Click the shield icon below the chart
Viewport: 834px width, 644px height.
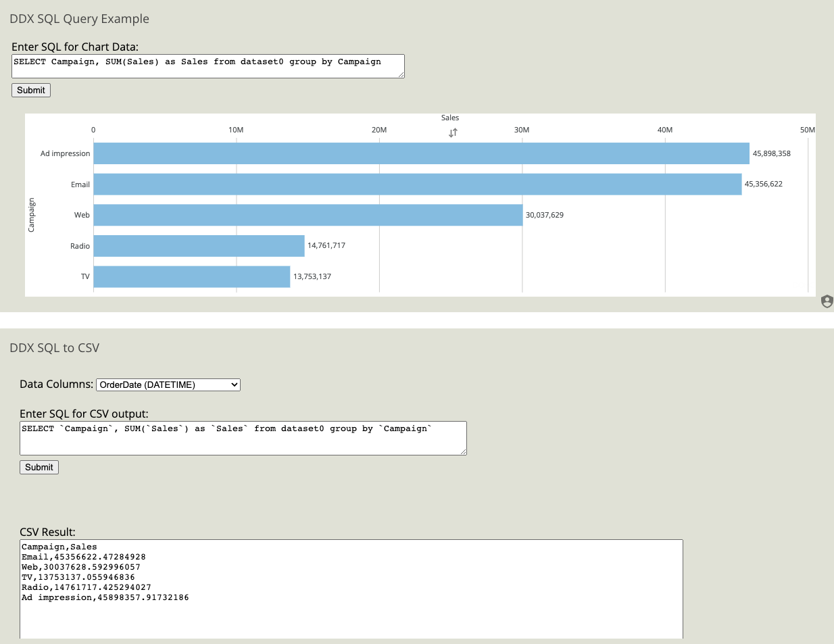tap(827, 301)
